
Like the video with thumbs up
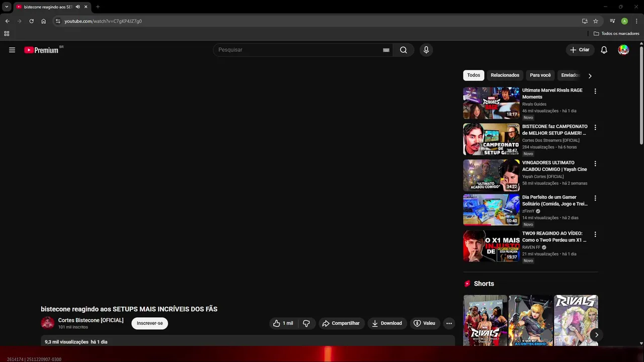tap(283, 323)
